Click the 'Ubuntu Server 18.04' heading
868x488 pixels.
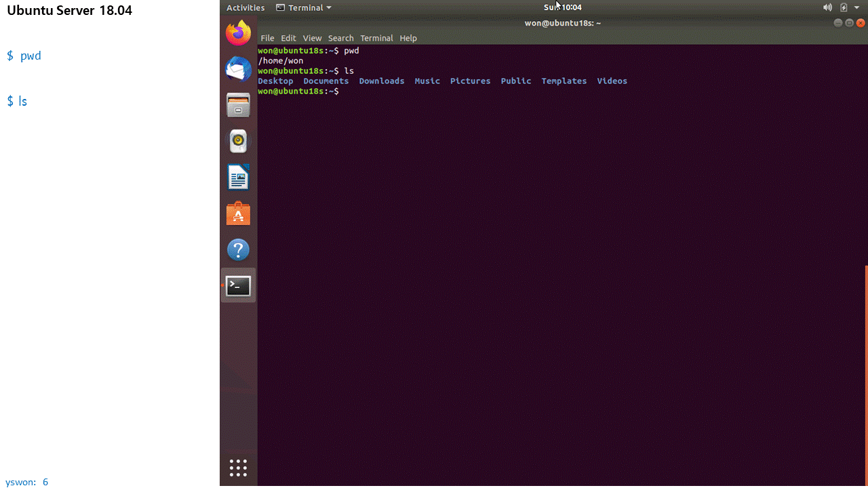point(69,10)
